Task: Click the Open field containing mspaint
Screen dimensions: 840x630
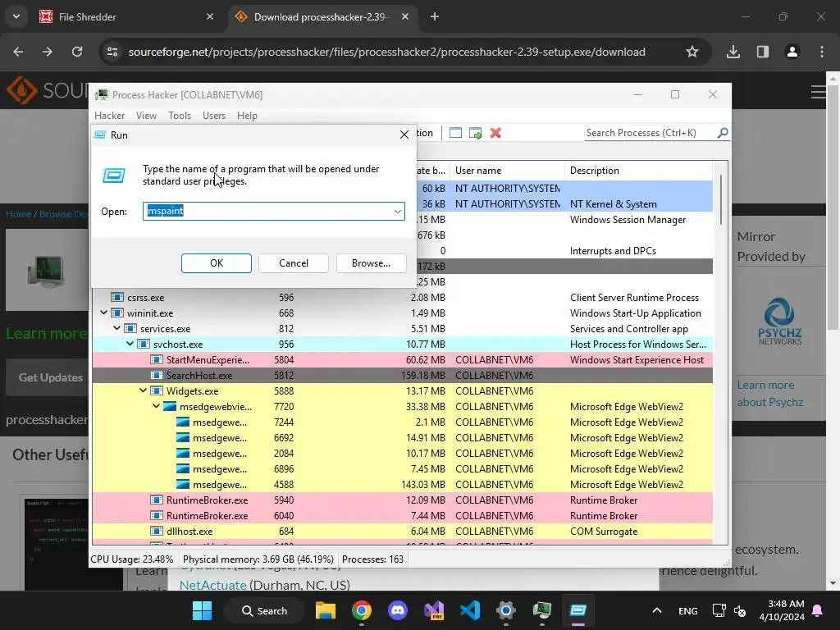Action: point(274,211)
